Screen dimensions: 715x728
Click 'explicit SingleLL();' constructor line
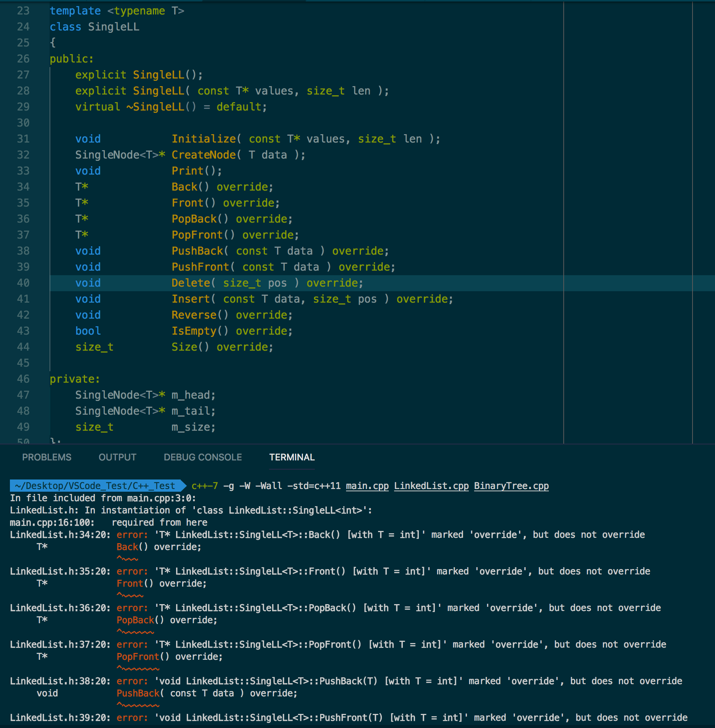pos(139,75)
